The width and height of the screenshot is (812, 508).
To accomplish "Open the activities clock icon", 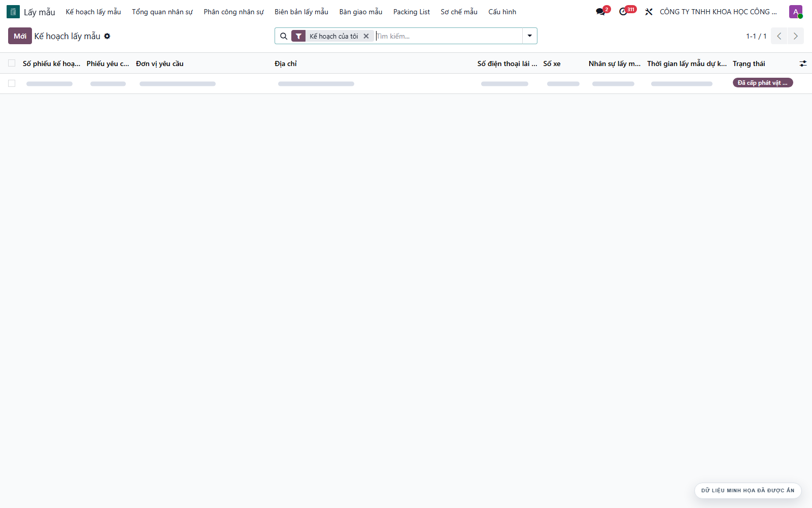I will point(623,12).
